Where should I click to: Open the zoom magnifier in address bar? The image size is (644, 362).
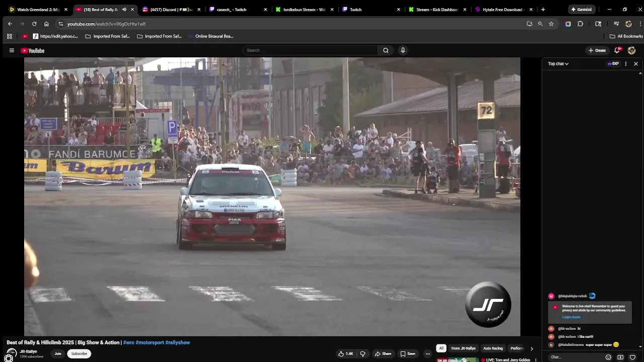click(x=540, y=24)
